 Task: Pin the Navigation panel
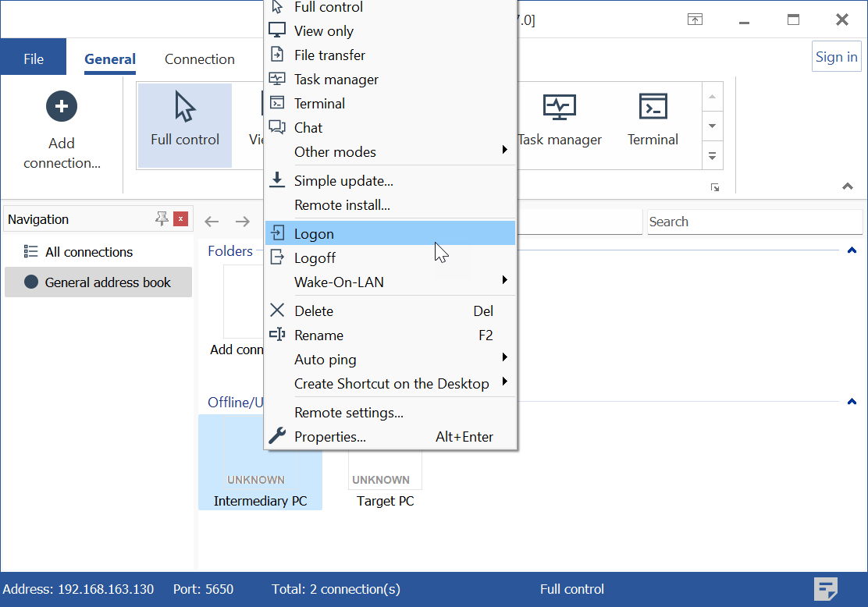tap(162, 219)
